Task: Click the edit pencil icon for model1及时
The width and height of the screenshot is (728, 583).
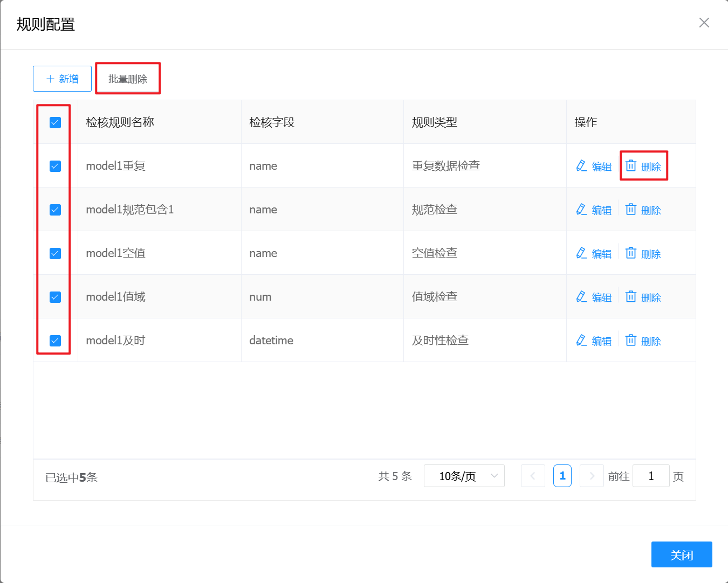Action: pos(581,341)
